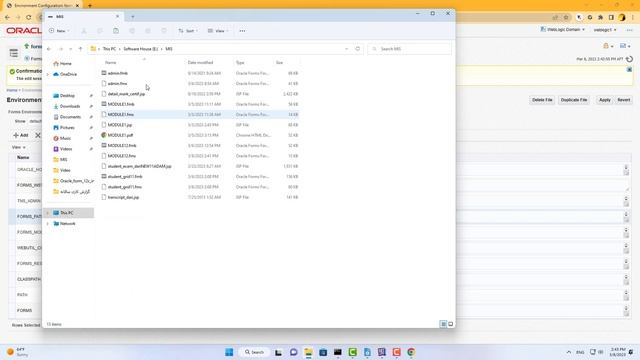Open recent locations chevron beside nav arrows
Viewport: 640px width, 360px height.
(x=71, y=49)
